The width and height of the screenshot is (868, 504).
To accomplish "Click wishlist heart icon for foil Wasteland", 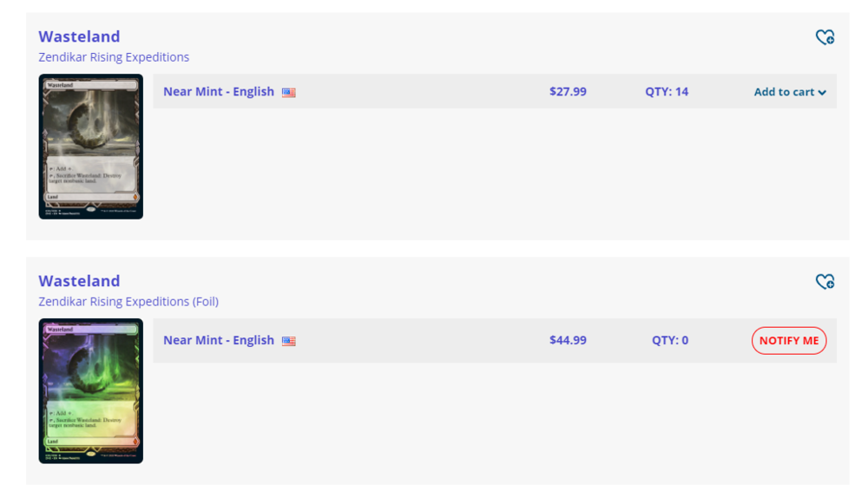I will click(x=825, y=282).
